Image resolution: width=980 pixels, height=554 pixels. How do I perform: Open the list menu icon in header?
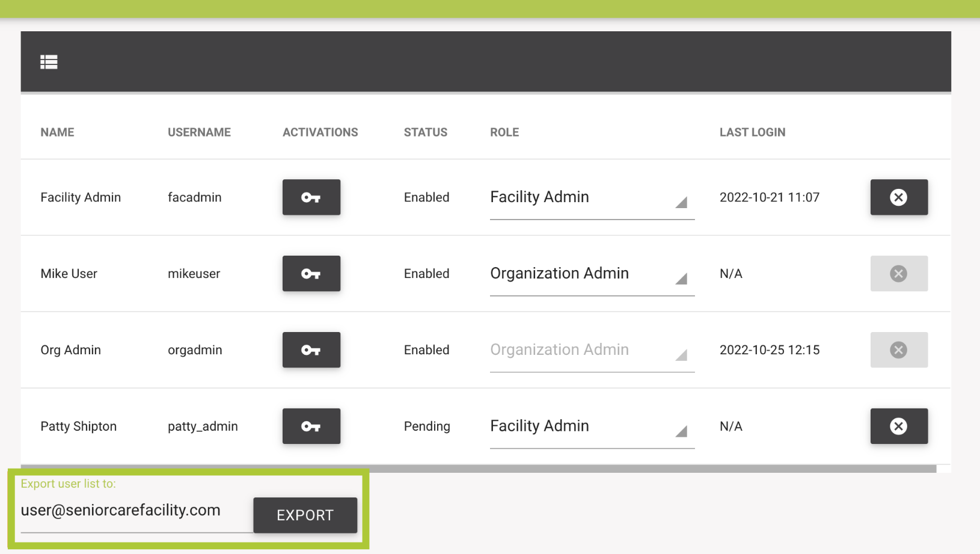49,62
